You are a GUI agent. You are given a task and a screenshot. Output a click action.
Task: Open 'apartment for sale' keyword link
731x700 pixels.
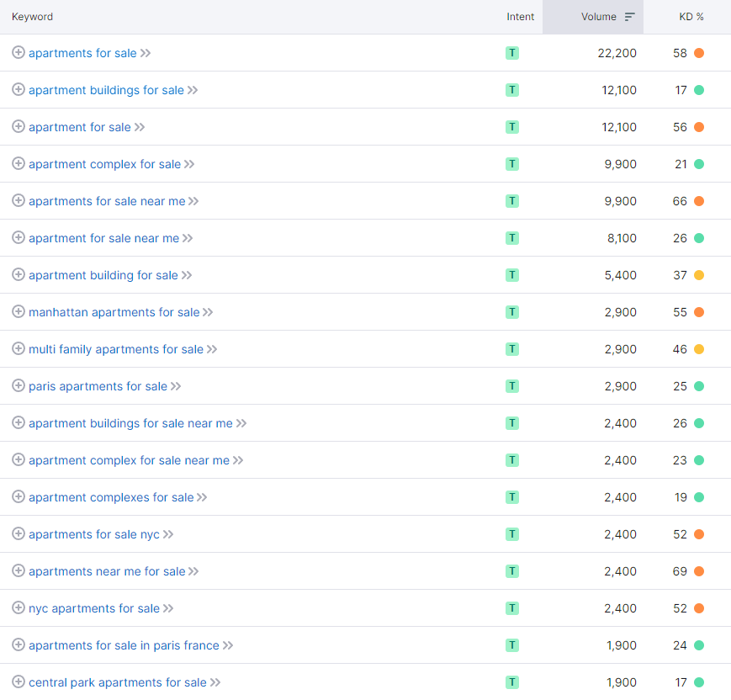pos(80,127)
